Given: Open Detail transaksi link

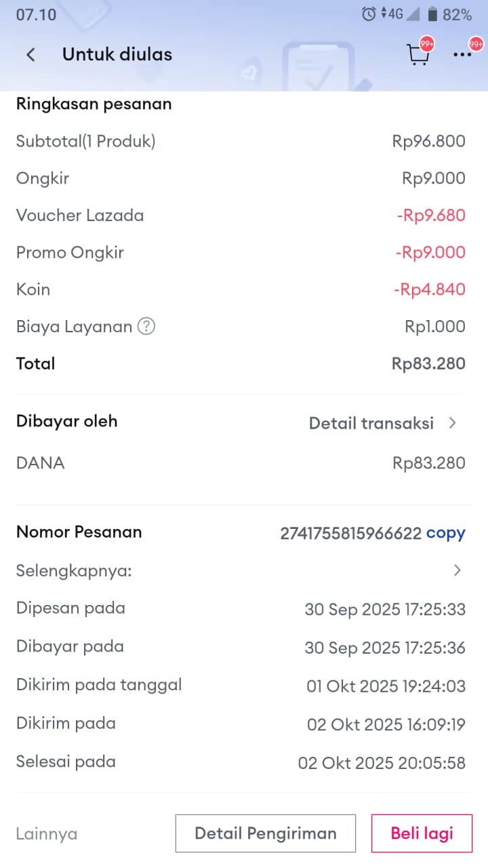Looking at the screenshot, I should [x=371, y=423].
